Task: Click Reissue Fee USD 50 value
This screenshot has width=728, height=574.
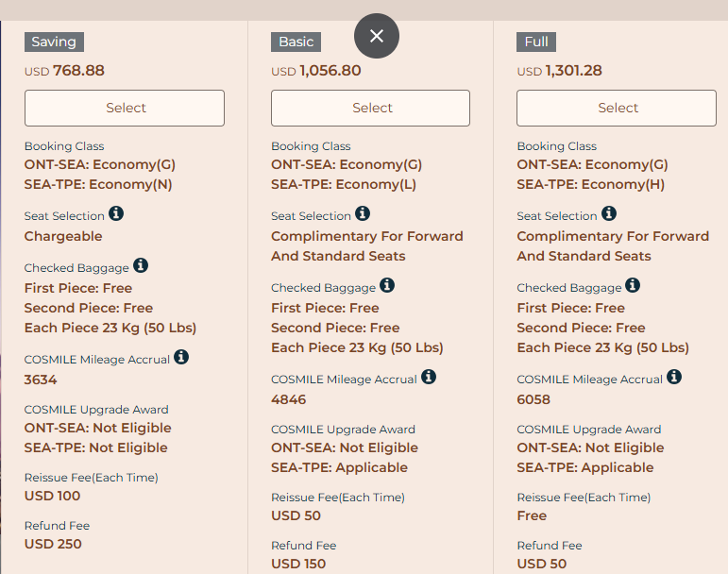Action: pos(296,516)
